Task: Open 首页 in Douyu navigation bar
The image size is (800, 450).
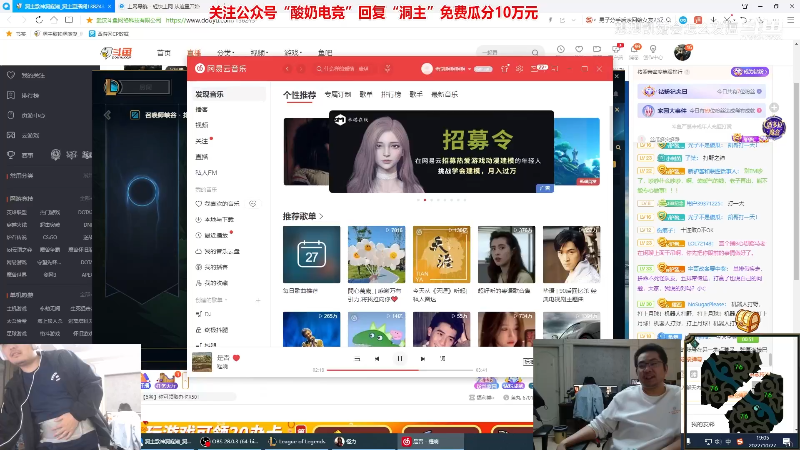Action: point(164,53)
